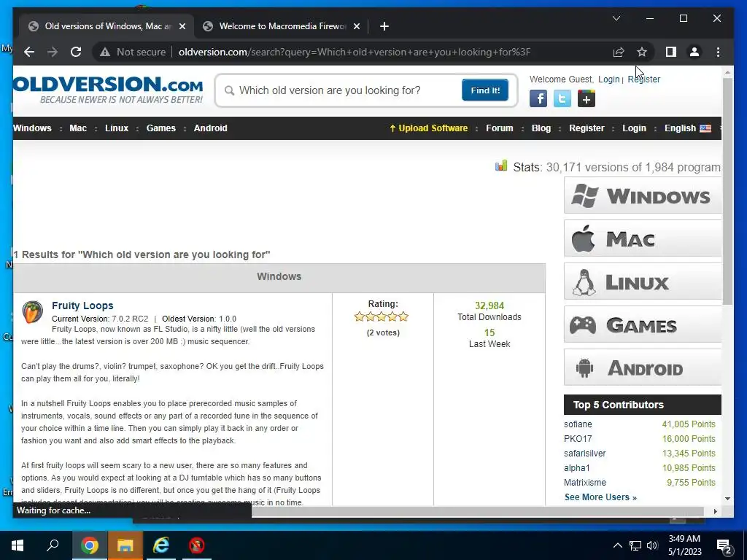Image resolution: width=747 pixels, height=560 pixels.
Task: Click contributor sofiane
Action: (578, 424)
